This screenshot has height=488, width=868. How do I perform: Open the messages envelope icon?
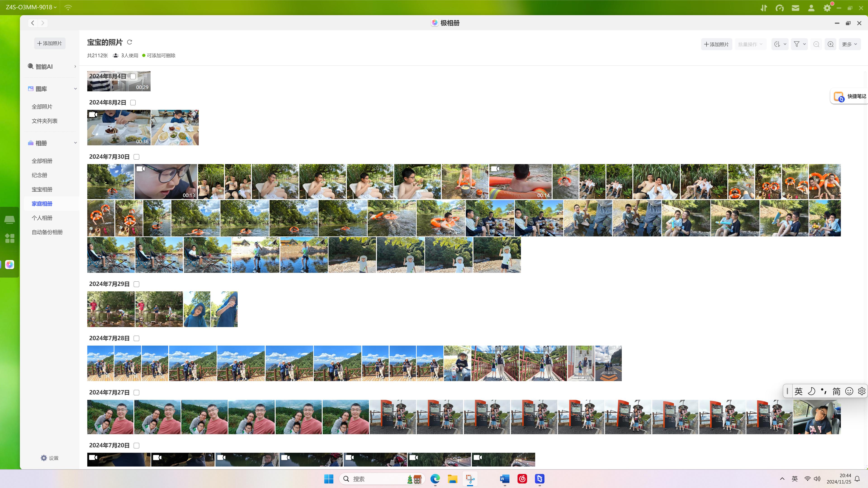(x=795, y=8)
